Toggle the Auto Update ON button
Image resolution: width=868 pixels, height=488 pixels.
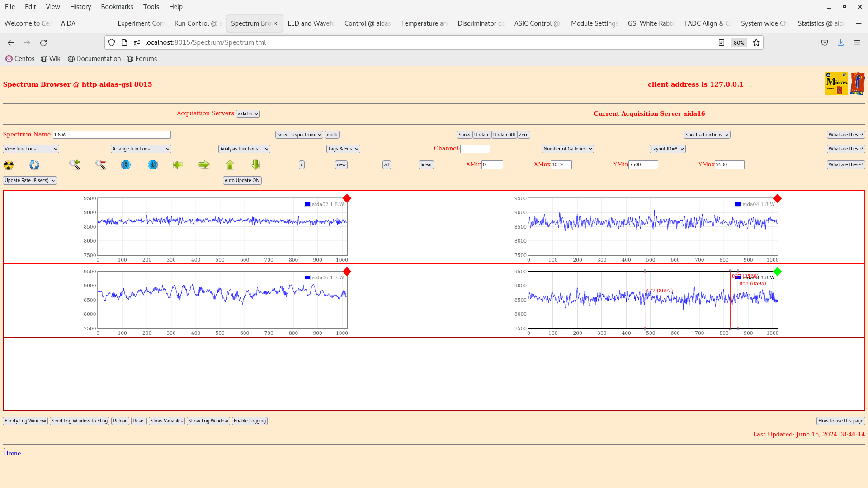[242, 180]
